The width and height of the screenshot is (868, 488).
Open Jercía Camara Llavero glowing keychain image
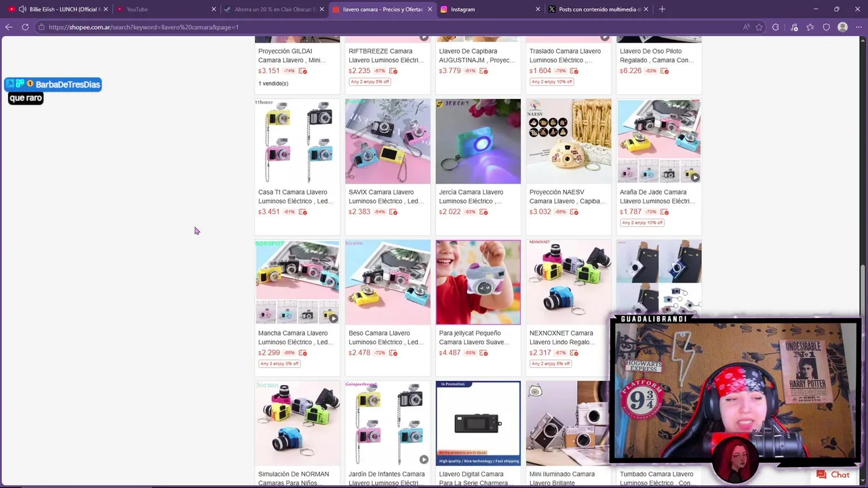click(478, 142)
